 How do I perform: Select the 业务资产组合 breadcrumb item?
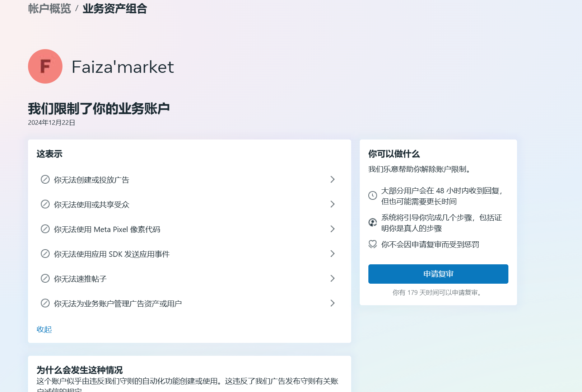pos(115,9)
